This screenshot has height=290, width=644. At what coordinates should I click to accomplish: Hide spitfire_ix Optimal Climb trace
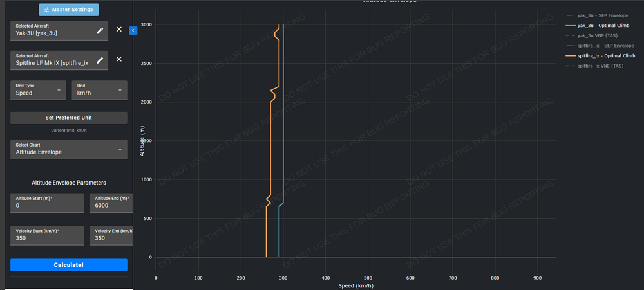(x=607, y=56)
